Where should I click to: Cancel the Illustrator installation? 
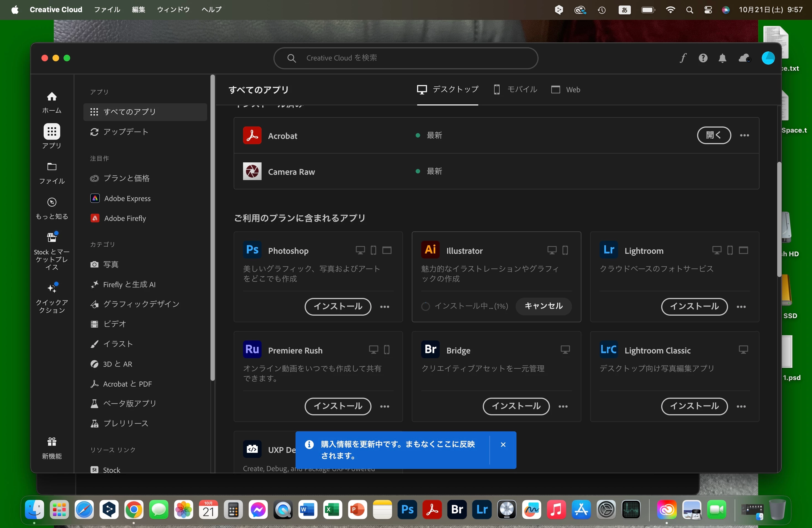point(543,306)
